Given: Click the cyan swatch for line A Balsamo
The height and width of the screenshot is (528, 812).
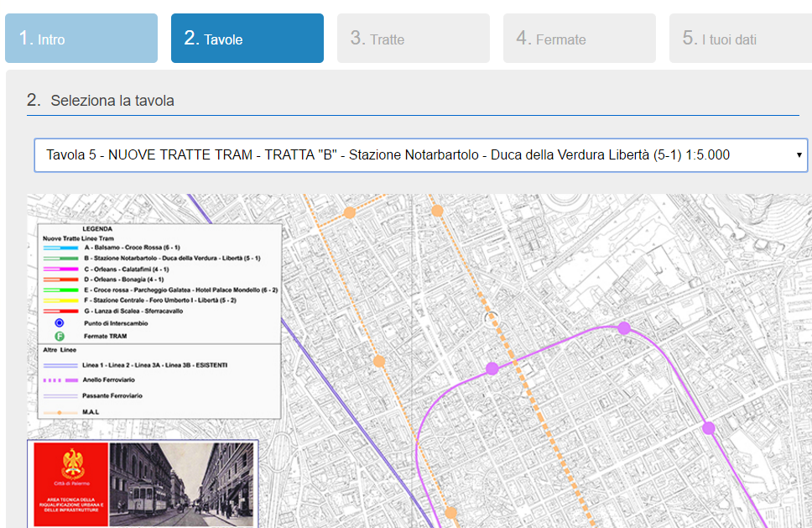Looking at the screenshot, I should [60, 248].
